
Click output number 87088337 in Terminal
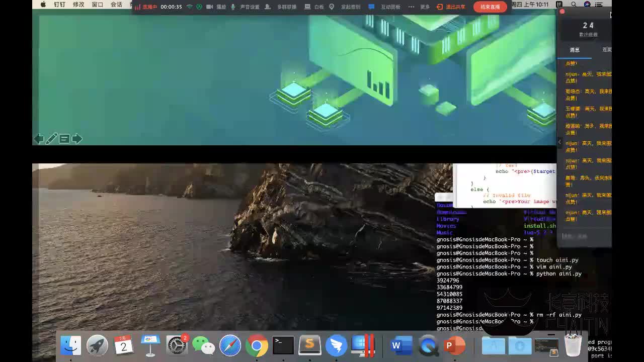(449, 301)
